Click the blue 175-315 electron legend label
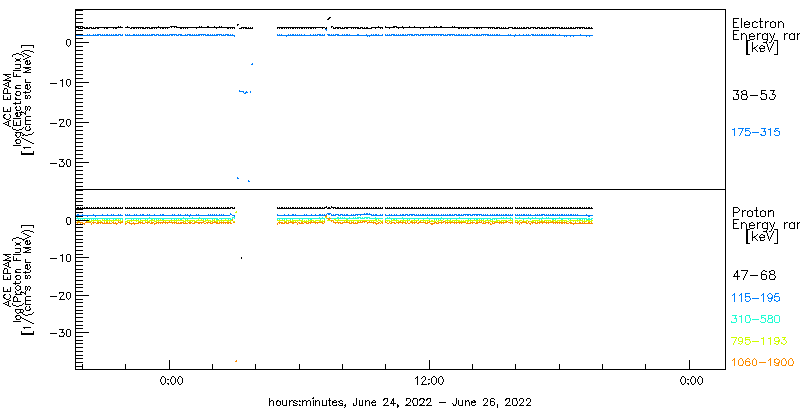800x410 pixels. click(x=756, y=132)
